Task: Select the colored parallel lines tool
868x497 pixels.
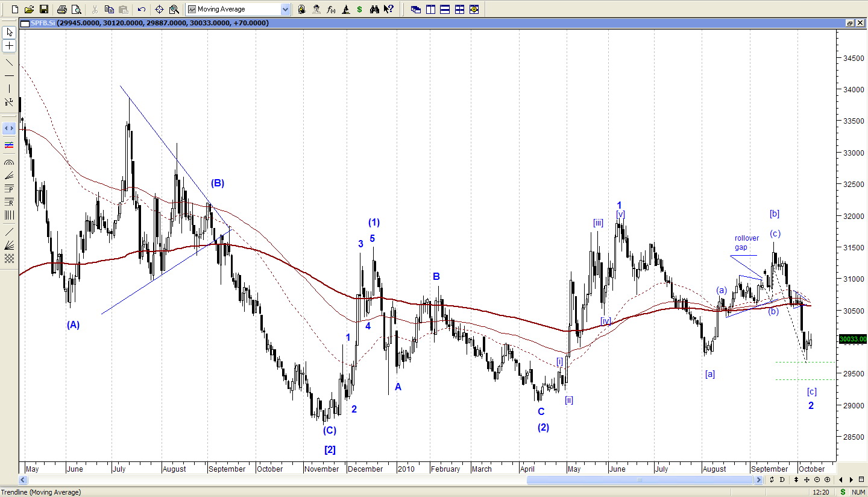Action: pyautogui.click(x=9, y=145)
